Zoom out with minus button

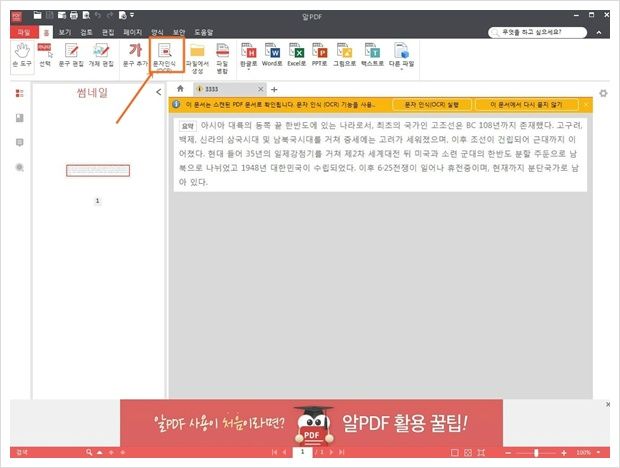click(508, 453)
